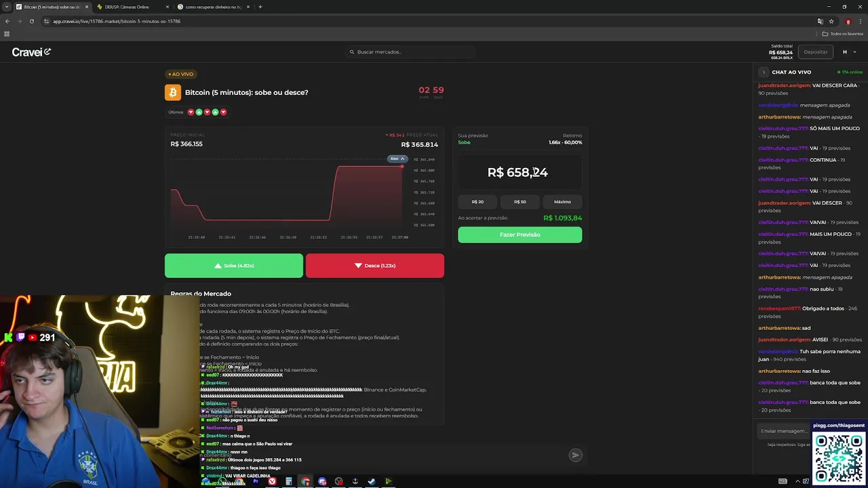Click the current price R$ 365.814
The image size is (868, 488).
tap(420, 144)
